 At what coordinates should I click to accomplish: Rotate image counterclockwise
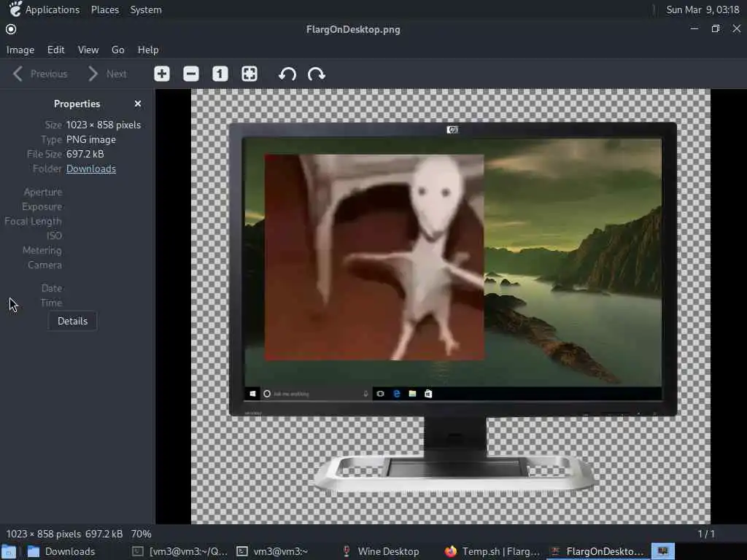click(287, 74)
